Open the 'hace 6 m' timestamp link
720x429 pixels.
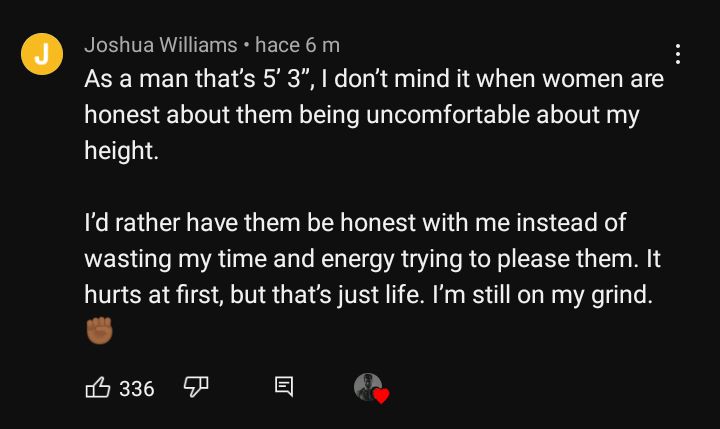tap(298, 45)
